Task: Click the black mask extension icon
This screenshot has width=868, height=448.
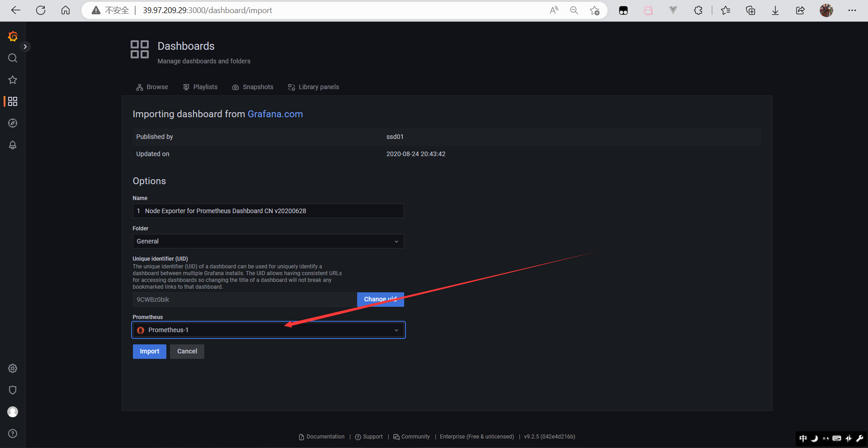Action: [623, 10]
